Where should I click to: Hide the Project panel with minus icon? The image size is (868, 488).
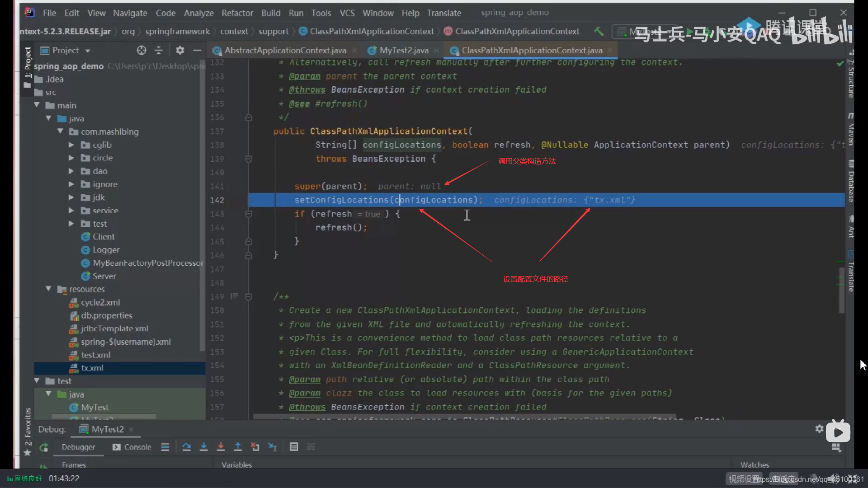[x=197, y=50]
